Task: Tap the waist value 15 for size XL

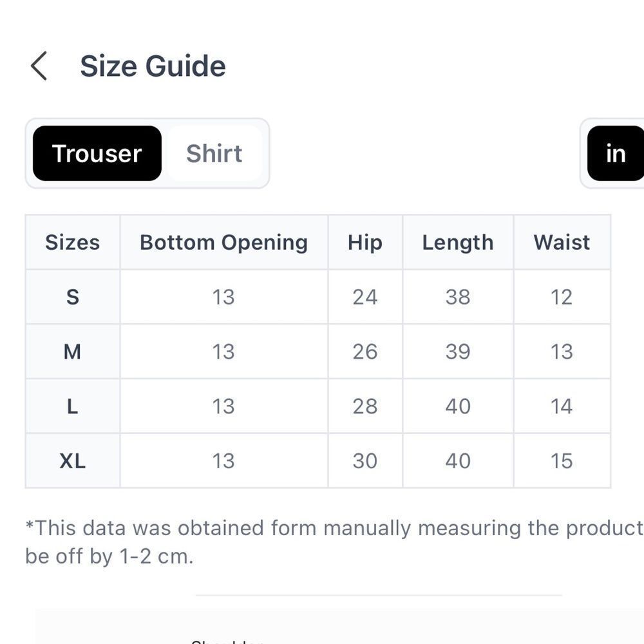Action: point(562,461)
